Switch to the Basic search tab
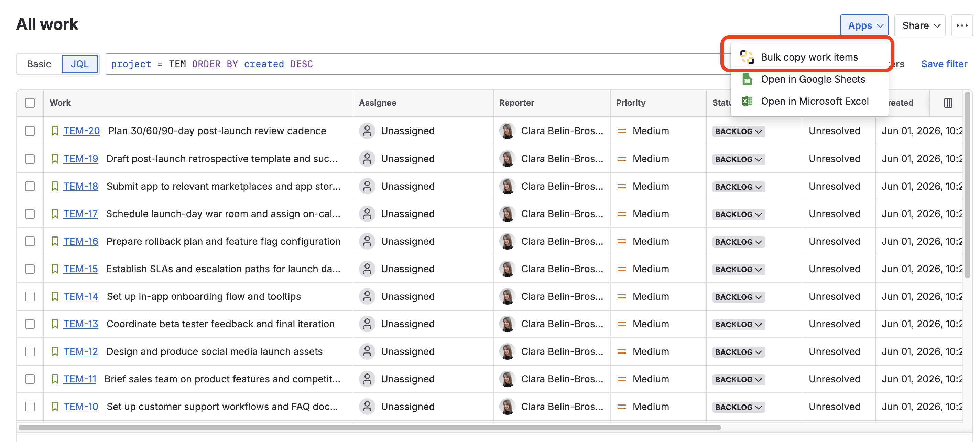Image resolution: width=980 pixels, height=442 pixels. 39,64
